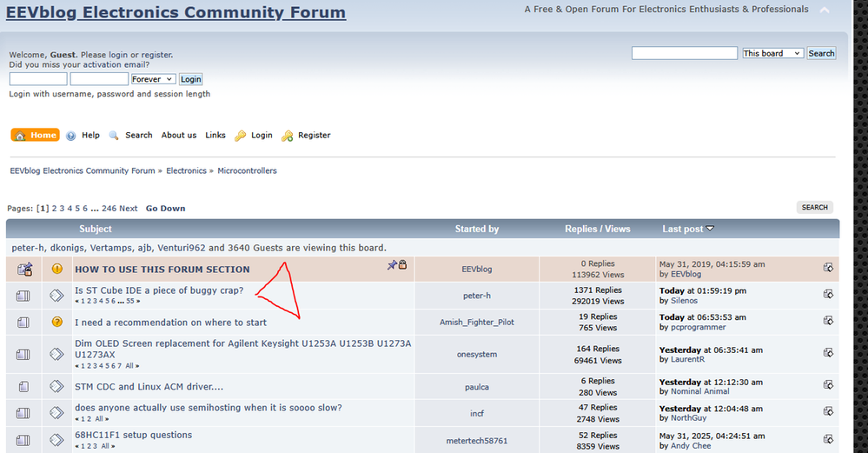Open the Links menu item
The height and width of the screenshot is (453, 868).
click(x=215, y=135)
